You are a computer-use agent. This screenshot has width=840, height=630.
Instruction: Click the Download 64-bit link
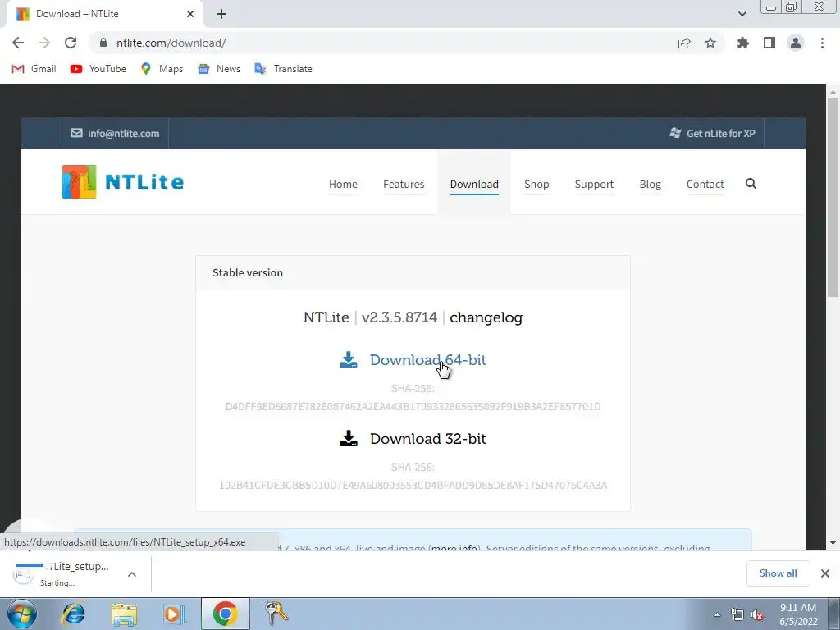[427, 360]
